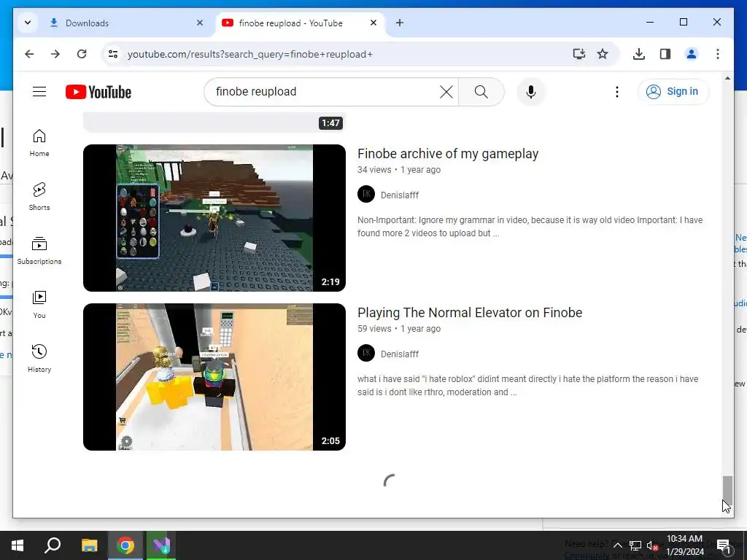Screen dimensions: 747x560
Task: Toggle Chrome side panel
Action: [x=665, y=54]
